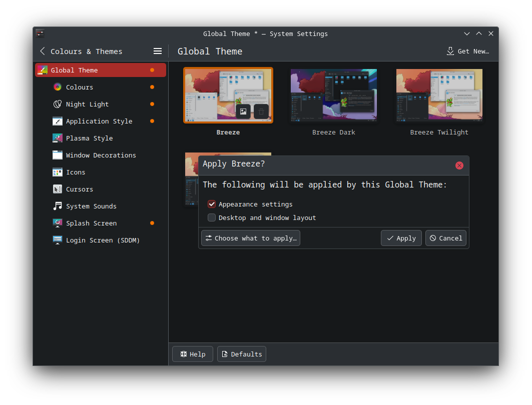Select the Breeze Twilight theme thumbnail
The width and height of the screenshot is (532, 405).
[x=439, y=95]
